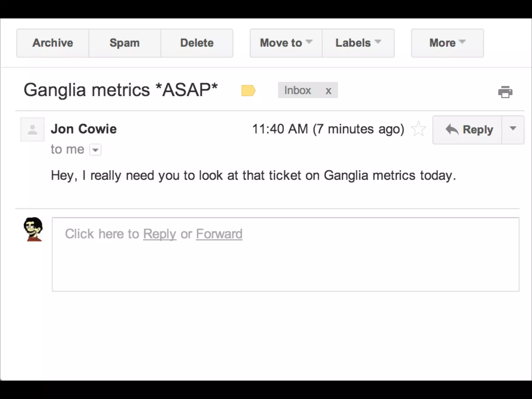Expand the "to me" details arrow
Viewport: 532px width, 399px height.
tap(95, 150)
